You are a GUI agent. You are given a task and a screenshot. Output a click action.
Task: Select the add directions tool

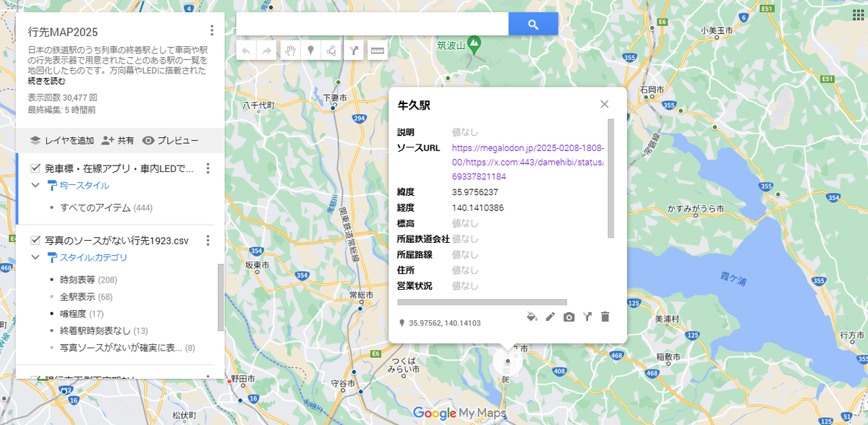coord(354,51)
